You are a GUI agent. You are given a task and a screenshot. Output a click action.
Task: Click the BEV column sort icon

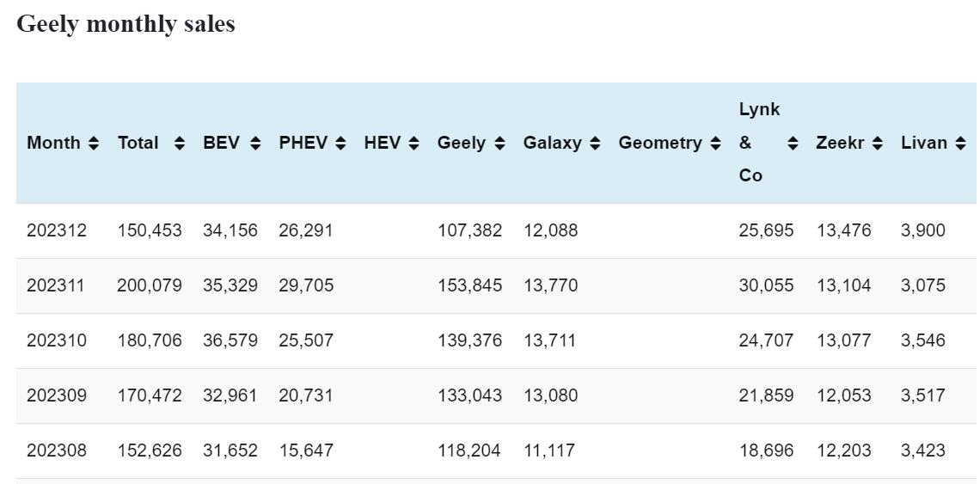pyautogui.click(x=255, y=144)
